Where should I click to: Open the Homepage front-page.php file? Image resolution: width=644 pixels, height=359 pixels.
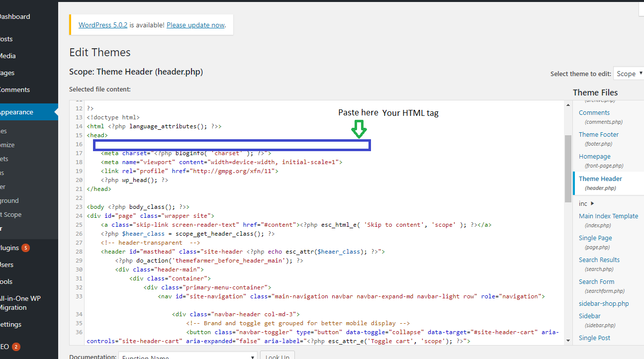point(595,156)
